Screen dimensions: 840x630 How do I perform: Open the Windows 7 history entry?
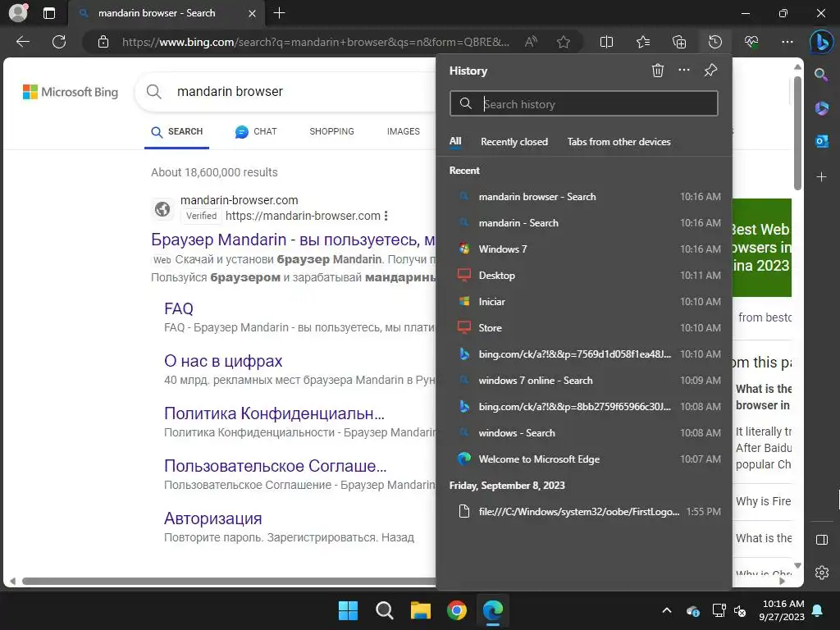(x=584, y=249)
